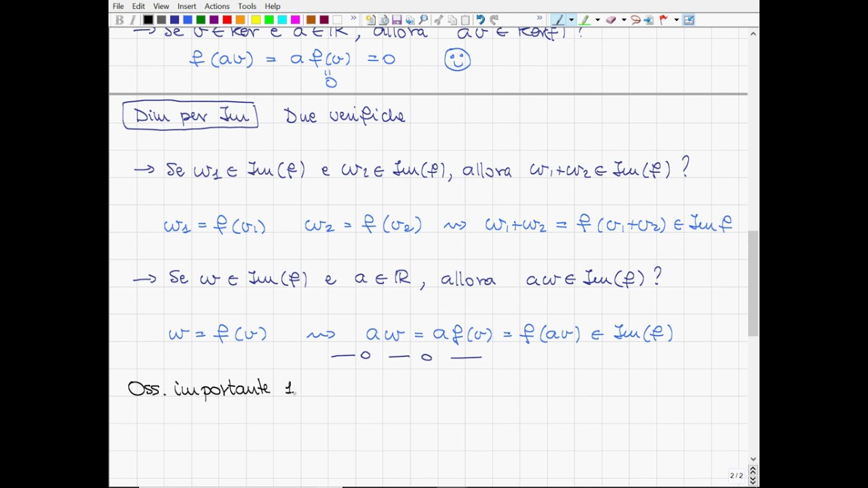868x488 pixels.
Task: Click the vertical scrollbar thumb
Action: pyautogui.click(x=753, y=283)
